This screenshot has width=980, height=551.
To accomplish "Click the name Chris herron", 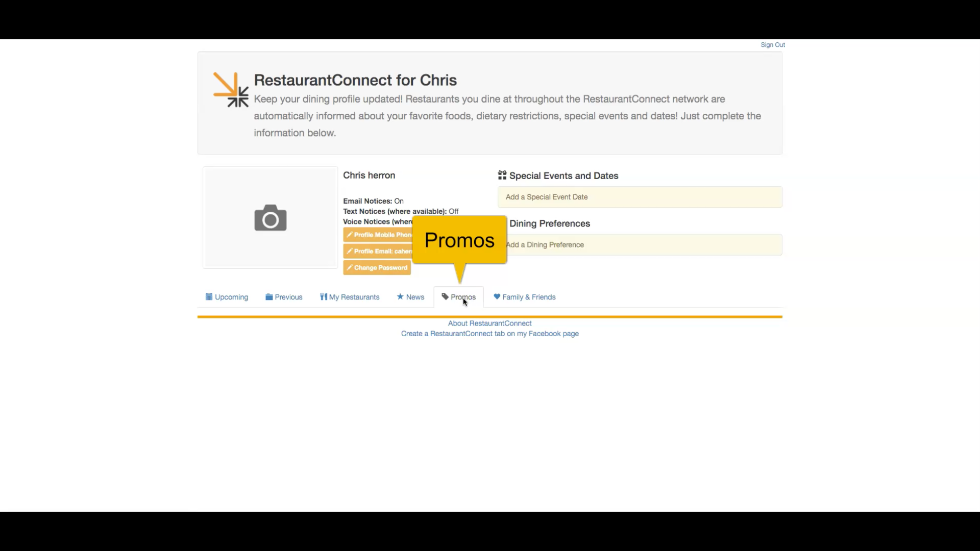I will coord(369,176).
